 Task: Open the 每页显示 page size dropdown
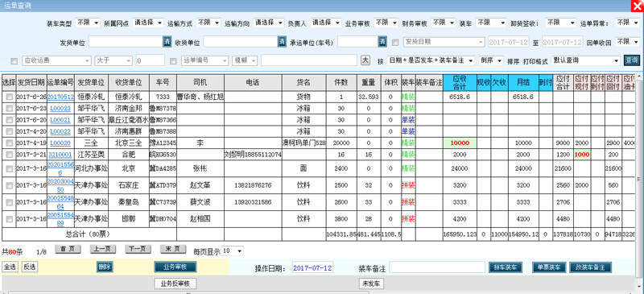(x=232, y=251)
